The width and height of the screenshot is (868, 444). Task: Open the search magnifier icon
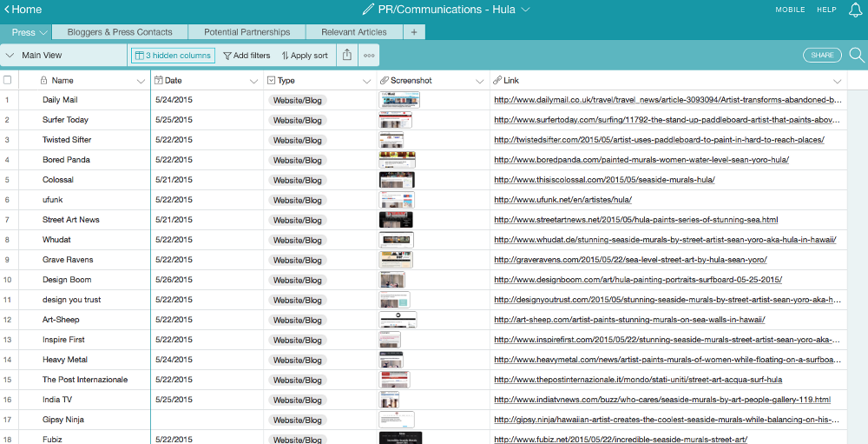[x=857, y=55]
